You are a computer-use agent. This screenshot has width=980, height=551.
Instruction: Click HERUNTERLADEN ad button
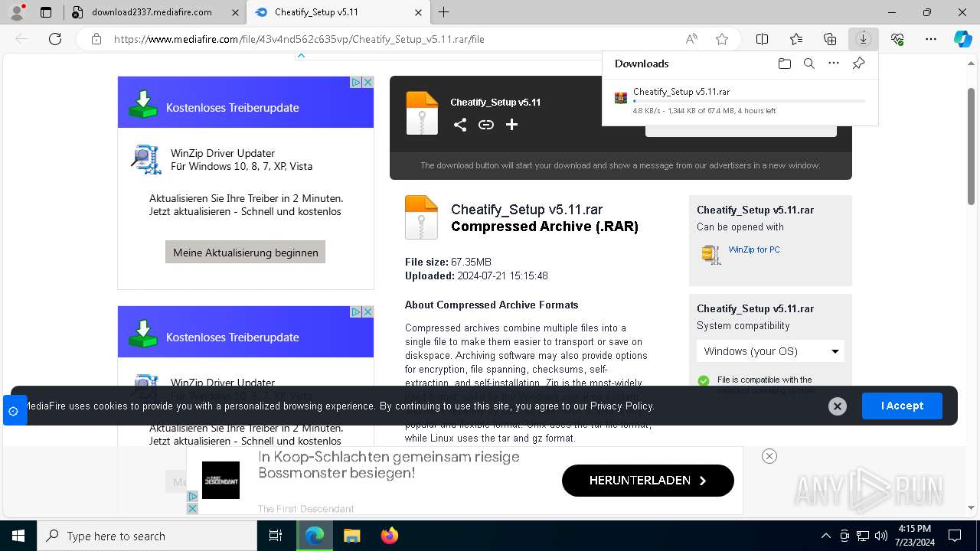click(648, 481)
